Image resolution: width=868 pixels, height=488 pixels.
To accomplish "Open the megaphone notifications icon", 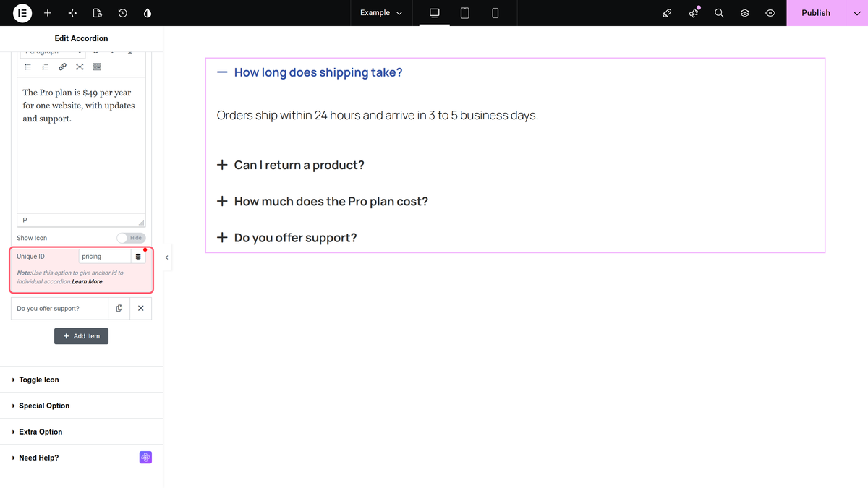I will [694, 13].
